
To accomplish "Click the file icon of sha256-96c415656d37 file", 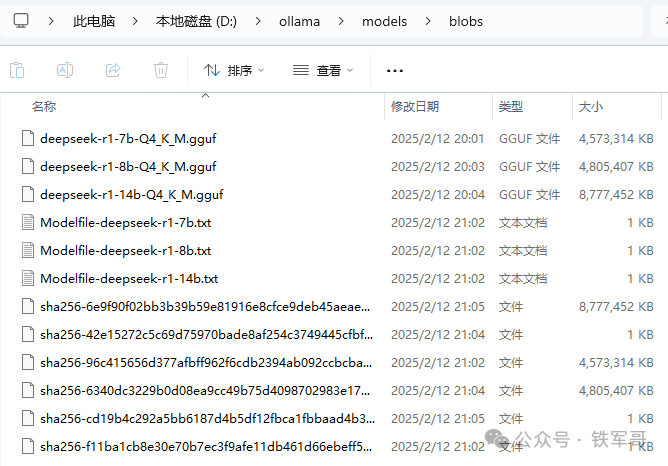I will pos(28,362).
